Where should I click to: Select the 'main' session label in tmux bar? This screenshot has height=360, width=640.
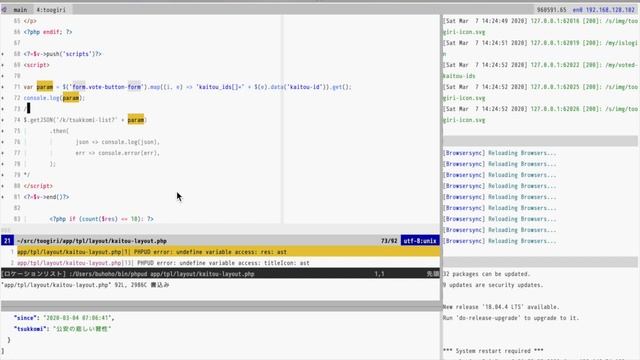[x=20, y=10]
